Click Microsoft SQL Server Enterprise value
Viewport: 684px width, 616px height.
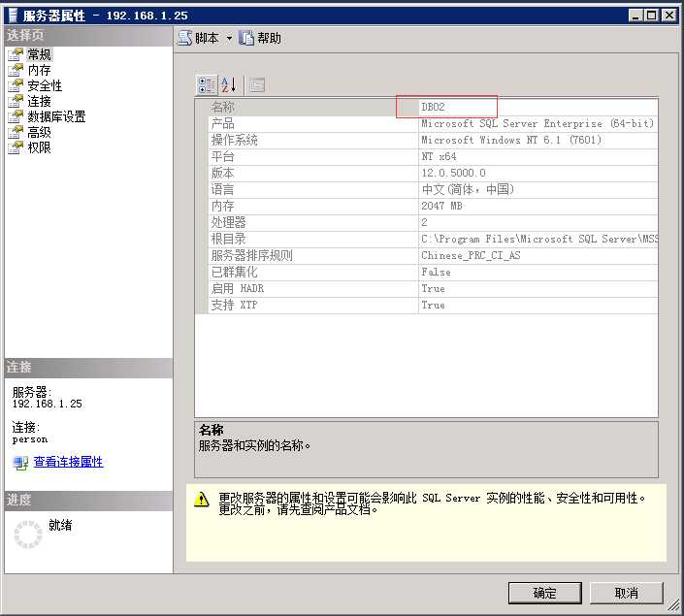537,124
